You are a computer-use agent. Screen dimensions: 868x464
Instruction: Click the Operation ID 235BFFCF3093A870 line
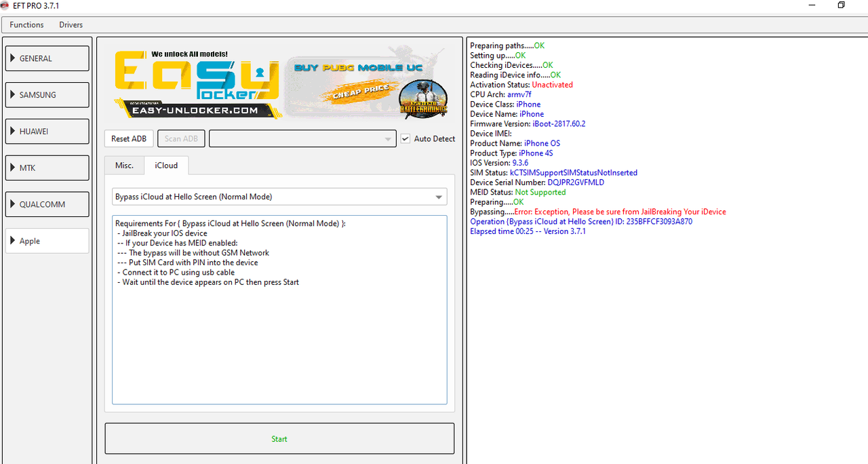(x=581, y=221)
